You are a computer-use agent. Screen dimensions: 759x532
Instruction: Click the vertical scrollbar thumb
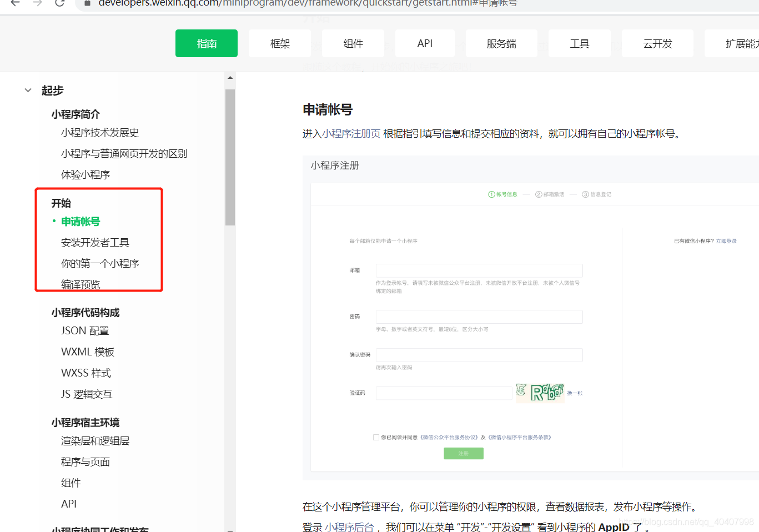pos(230,150)
